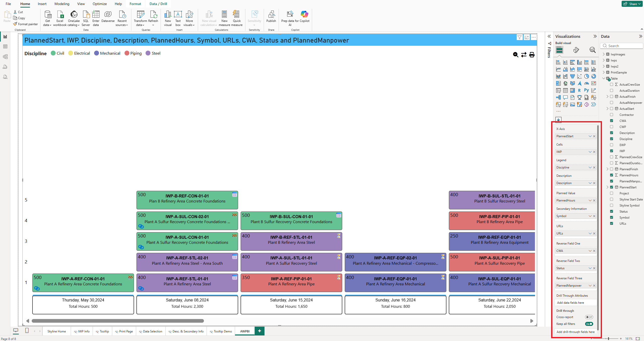Uncheck the Status field
Viewport: 644px width, 341px height.
point(612,211)
